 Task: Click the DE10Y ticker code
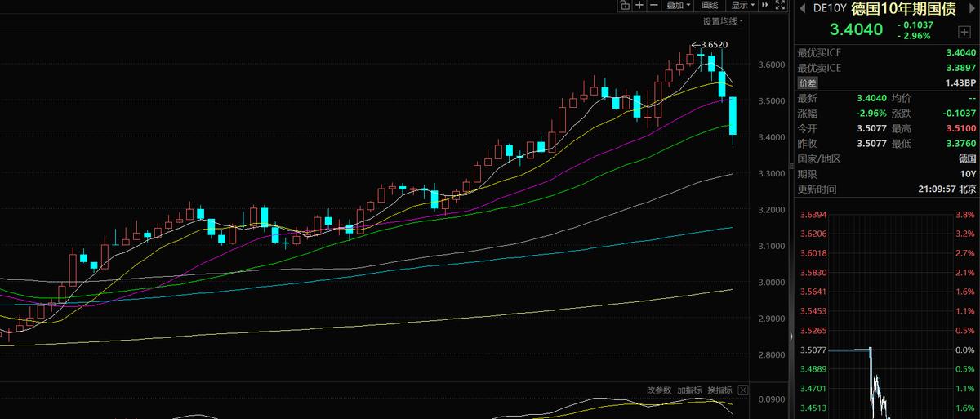point(830,9)
